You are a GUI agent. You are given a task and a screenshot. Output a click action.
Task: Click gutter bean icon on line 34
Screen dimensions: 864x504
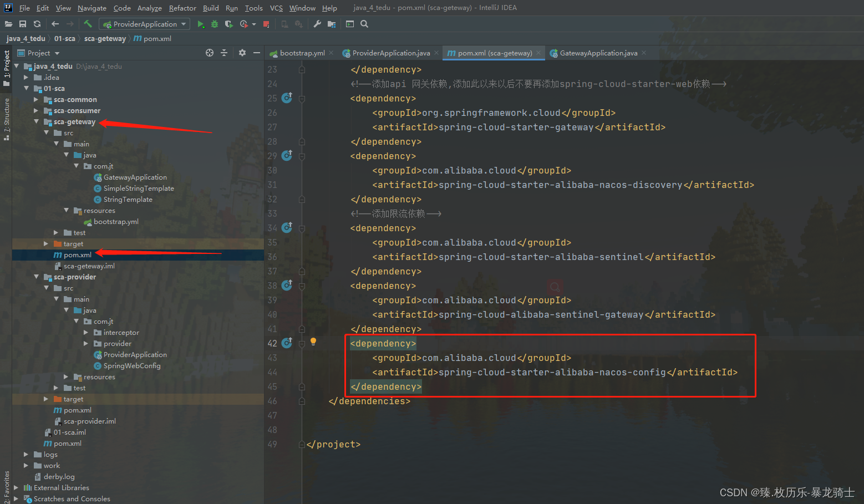pyautogui.click(x=287, y=227)
